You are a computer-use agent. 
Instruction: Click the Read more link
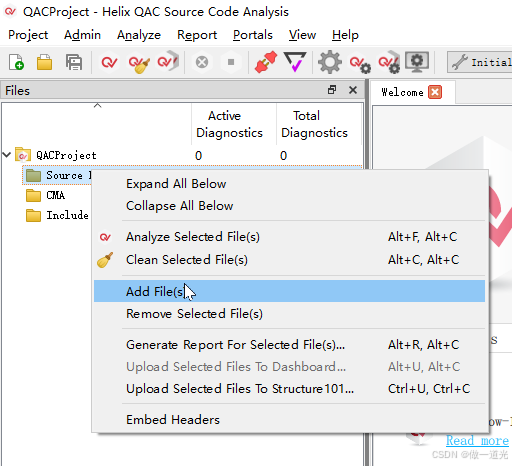pos(477,441)
